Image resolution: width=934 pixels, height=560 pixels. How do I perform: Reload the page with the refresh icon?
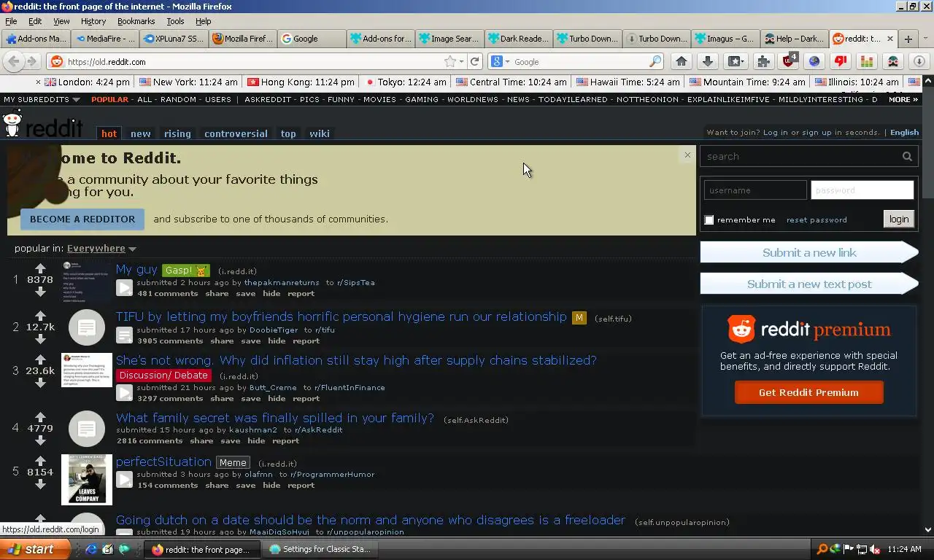pyautogui.click(x=475, y=62)
